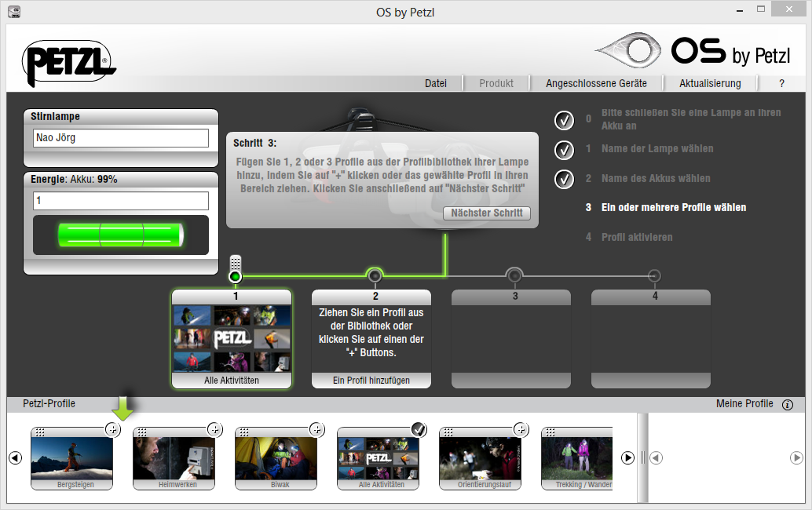This screenshot has width=812, height=510.
Task: Select the Trekking / Wandern profile thumbnail
Action: pos(577,458)
